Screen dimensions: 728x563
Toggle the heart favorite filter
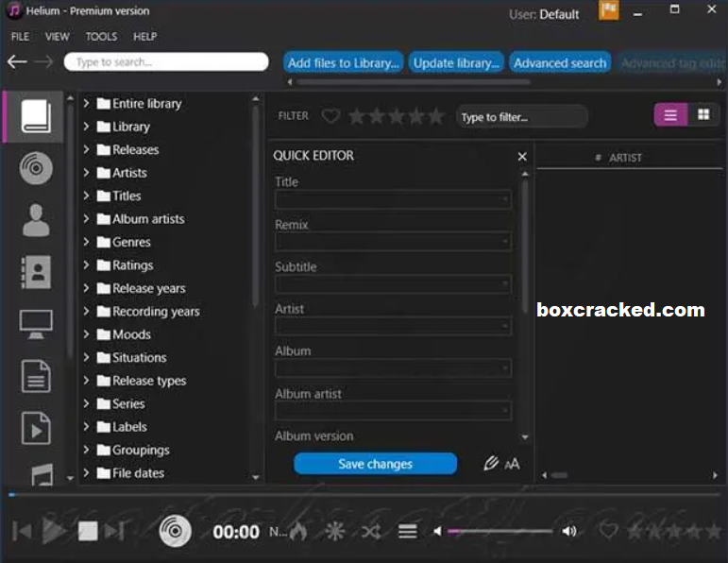pos(330,116)
